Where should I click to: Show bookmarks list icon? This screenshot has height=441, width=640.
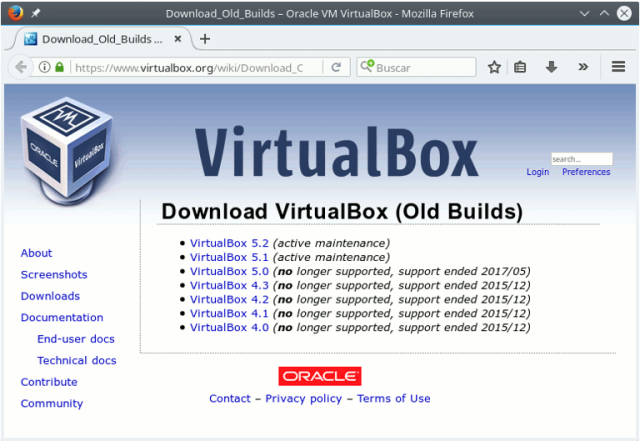(520, 67)
